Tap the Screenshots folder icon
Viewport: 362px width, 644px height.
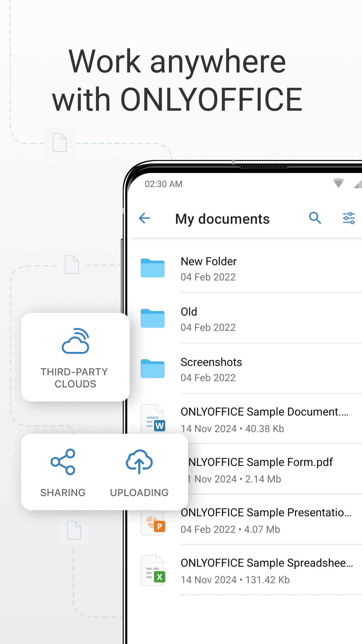[x=153, y=369]
